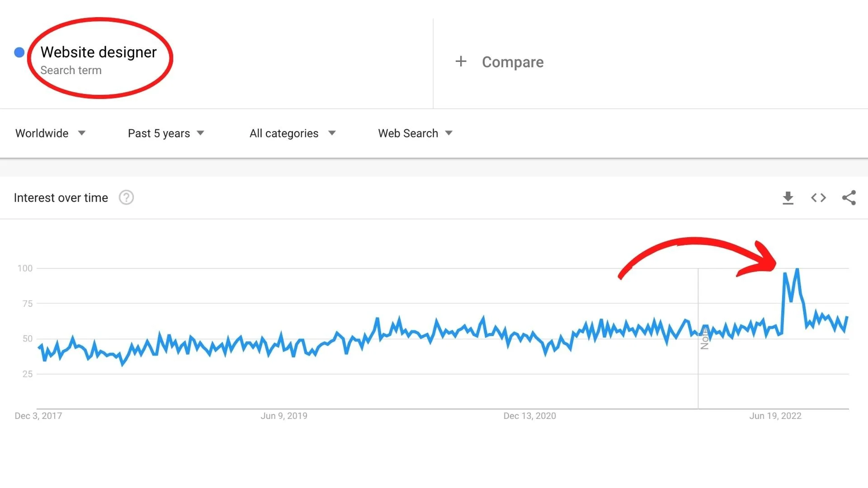
Task: Click the vertical Note marker on chart
Action: pos(704,340)
